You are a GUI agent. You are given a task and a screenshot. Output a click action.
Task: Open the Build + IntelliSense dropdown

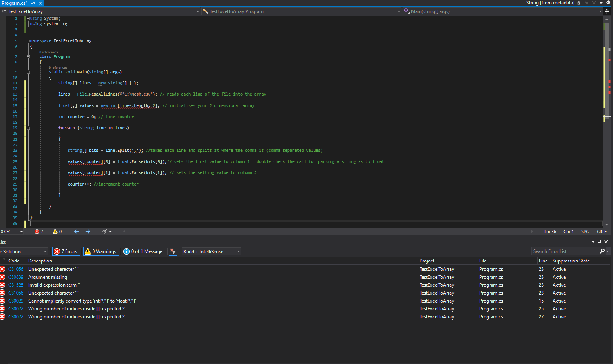211,251
